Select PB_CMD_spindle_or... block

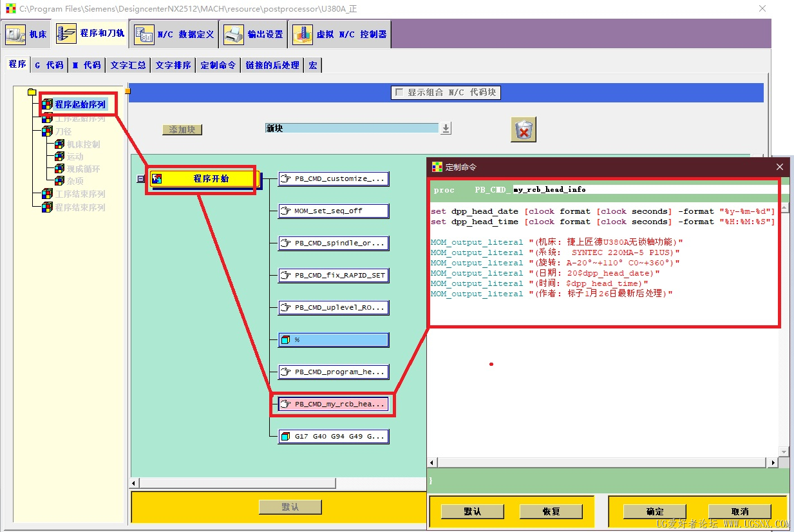[334, 243]
